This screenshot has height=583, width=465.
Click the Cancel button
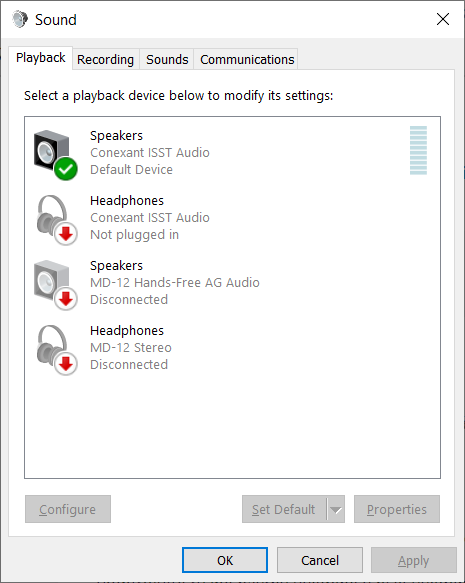click(x=320, y=560)
